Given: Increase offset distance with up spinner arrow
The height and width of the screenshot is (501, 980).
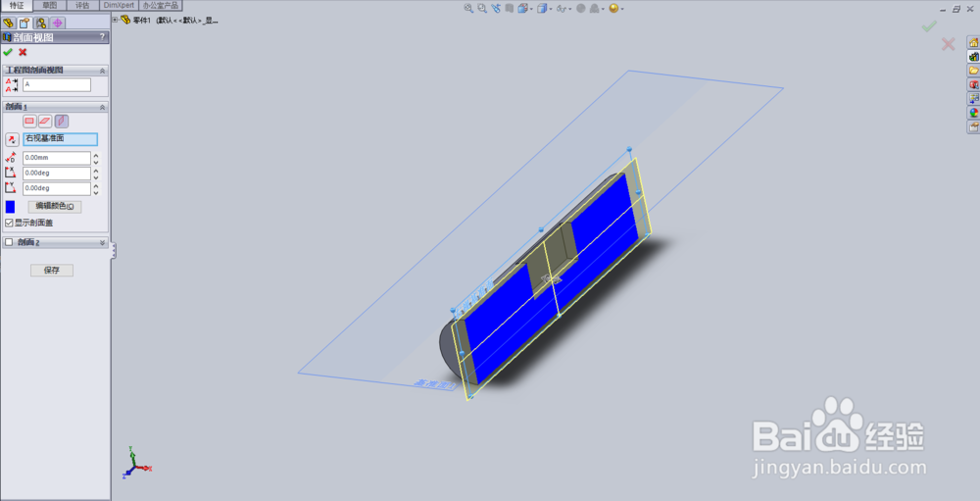Looking at the screenshot, I should coord(96,155).
